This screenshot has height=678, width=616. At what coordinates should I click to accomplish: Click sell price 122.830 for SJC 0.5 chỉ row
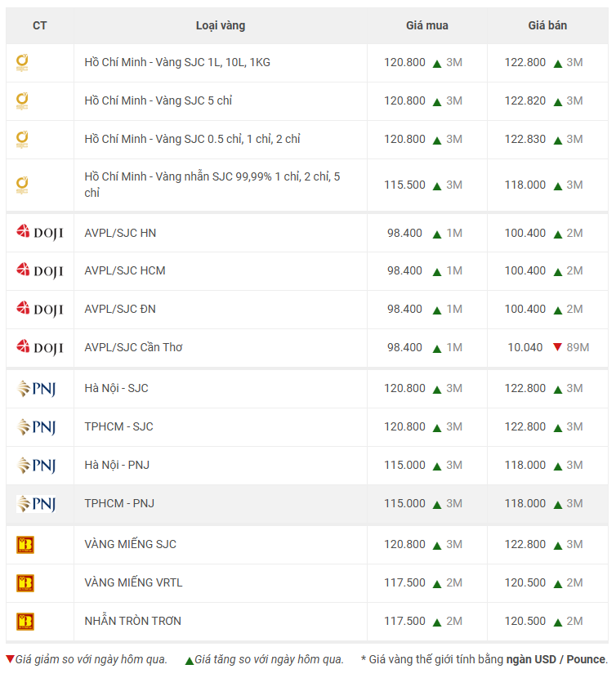(525, 139)
